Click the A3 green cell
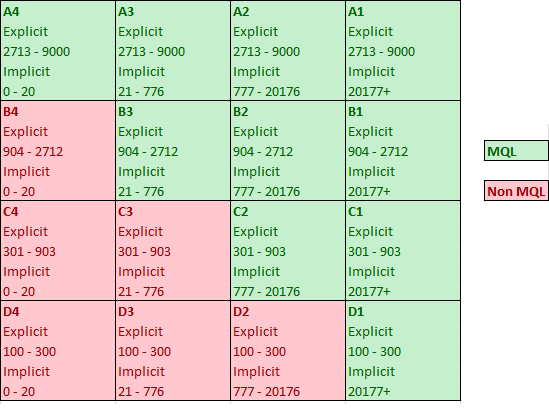 [x=173, y=51]
